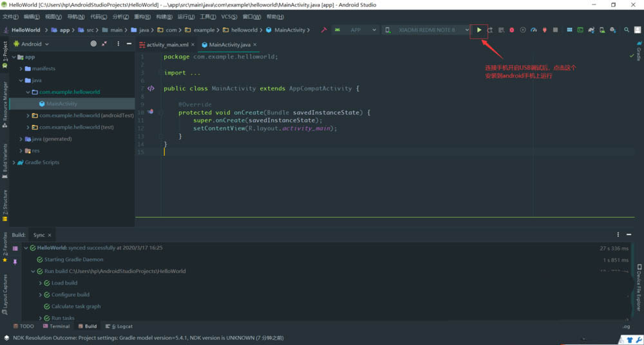
Task: Open the 6: Logcat tool window tab
Action: click(119, 326)
